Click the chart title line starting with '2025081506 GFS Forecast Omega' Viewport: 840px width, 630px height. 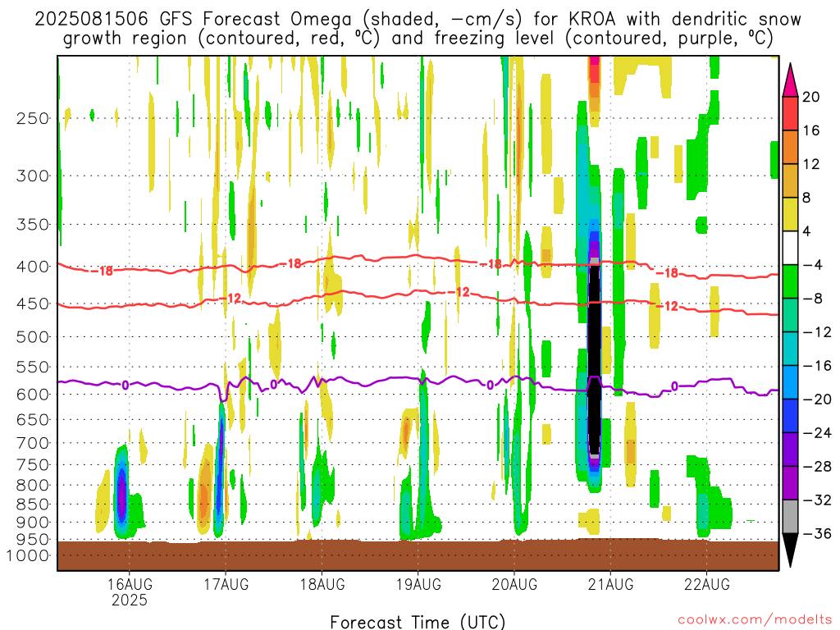(x=418, y=20)
